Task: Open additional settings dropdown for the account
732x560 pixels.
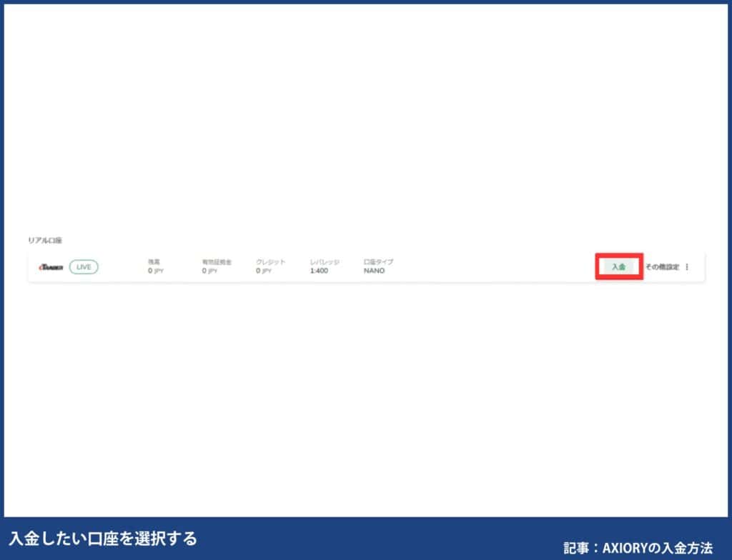Action: pyautogui.click(x=686, y=266)
